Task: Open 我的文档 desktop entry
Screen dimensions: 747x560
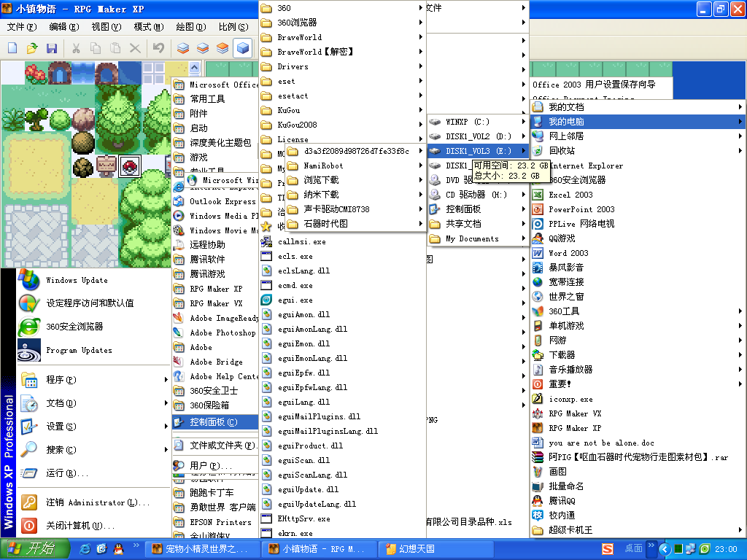Action: (638, 106)
